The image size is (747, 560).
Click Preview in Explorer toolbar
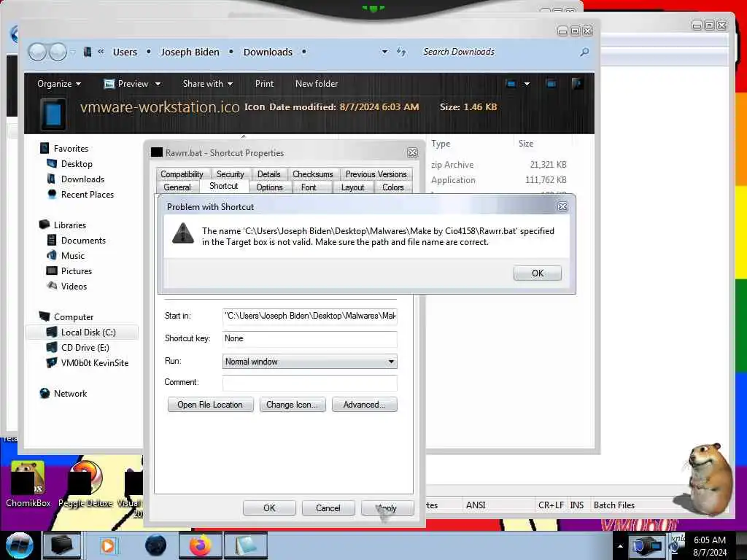point(126,84)
